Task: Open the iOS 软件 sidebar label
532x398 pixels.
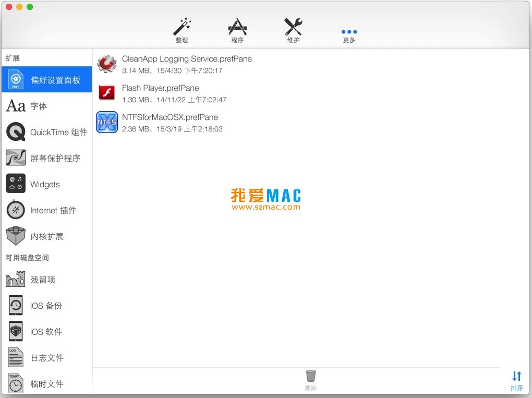Action: (x=46, y=332)
